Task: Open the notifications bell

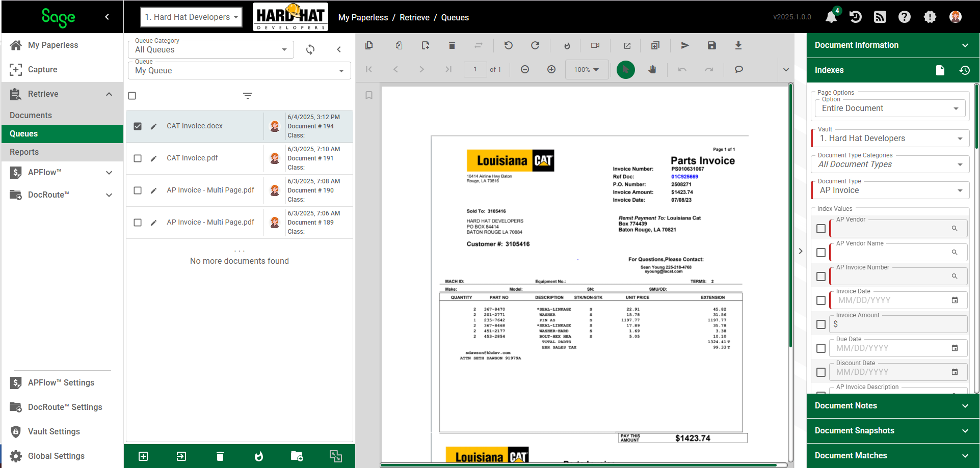Action: click(831, 17)
